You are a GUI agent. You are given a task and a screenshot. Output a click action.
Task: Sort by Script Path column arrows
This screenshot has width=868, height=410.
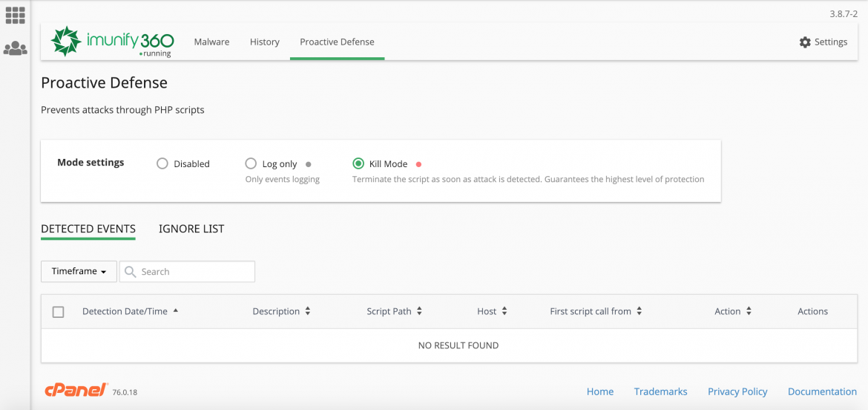click(x=419, y=312)
